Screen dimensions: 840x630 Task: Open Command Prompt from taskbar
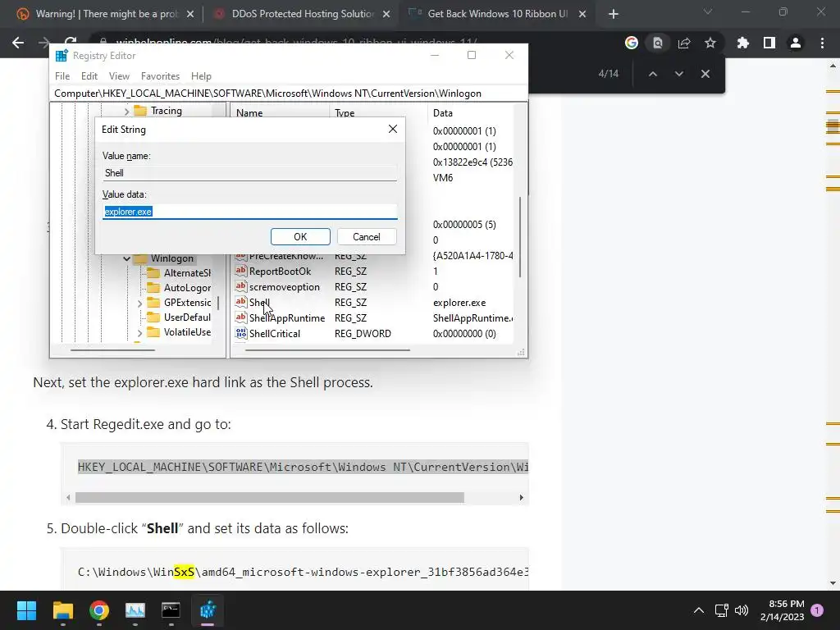(x=171, y=610)
